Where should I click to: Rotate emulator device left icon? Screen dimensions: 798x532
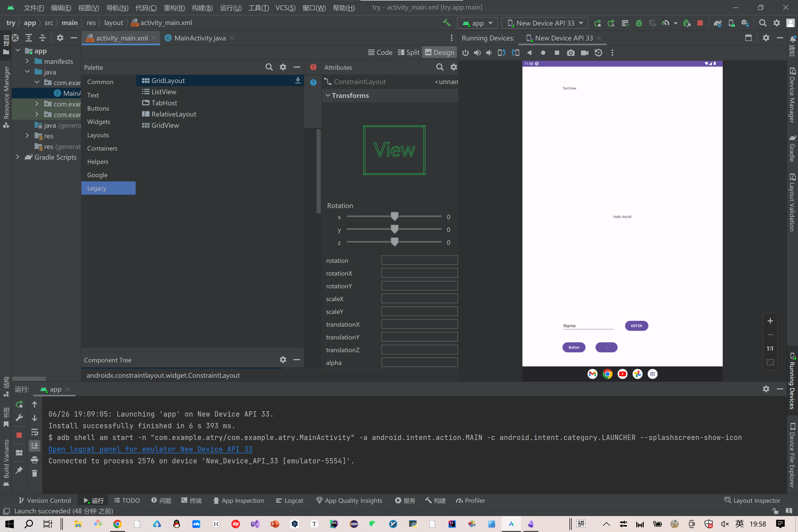coord(501,53)
